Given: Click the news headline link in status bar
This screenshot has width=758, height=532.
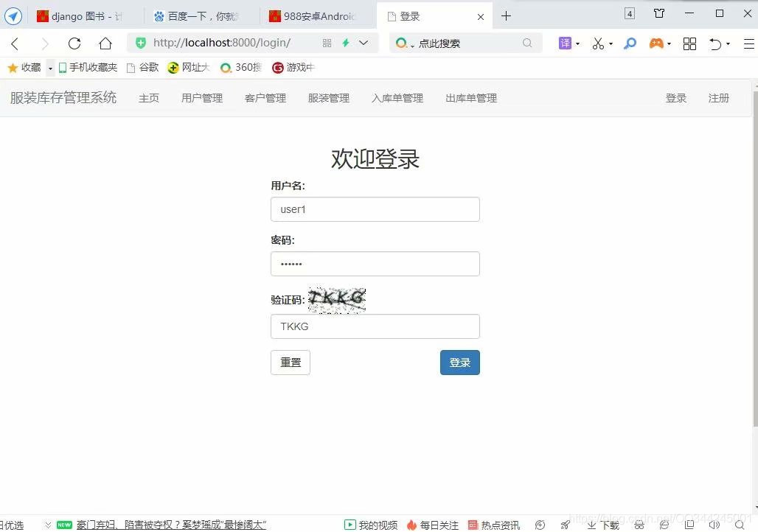Looking at the screenshot, I should (171, 525).
